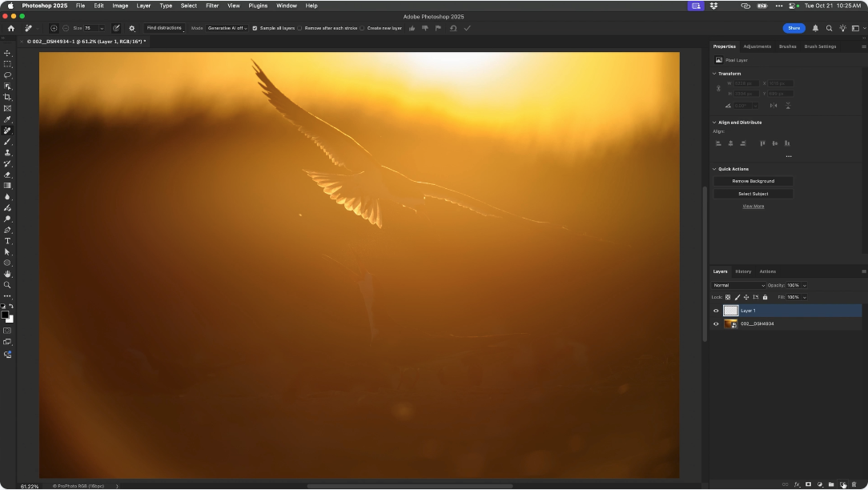The image size is (868, 490).
Task: Pick the Eyedropper tool
Action: [x=7, y=119]
